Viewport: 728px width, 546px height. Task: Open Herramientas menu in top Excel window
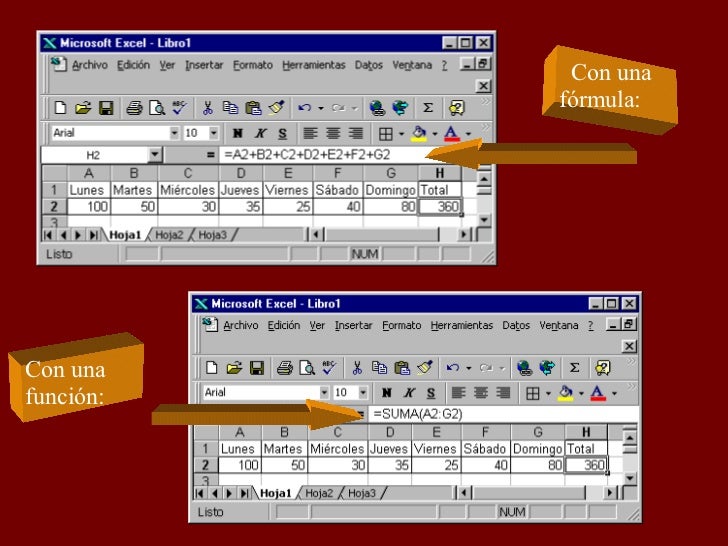pyautogui.click(x=314, y=65)
